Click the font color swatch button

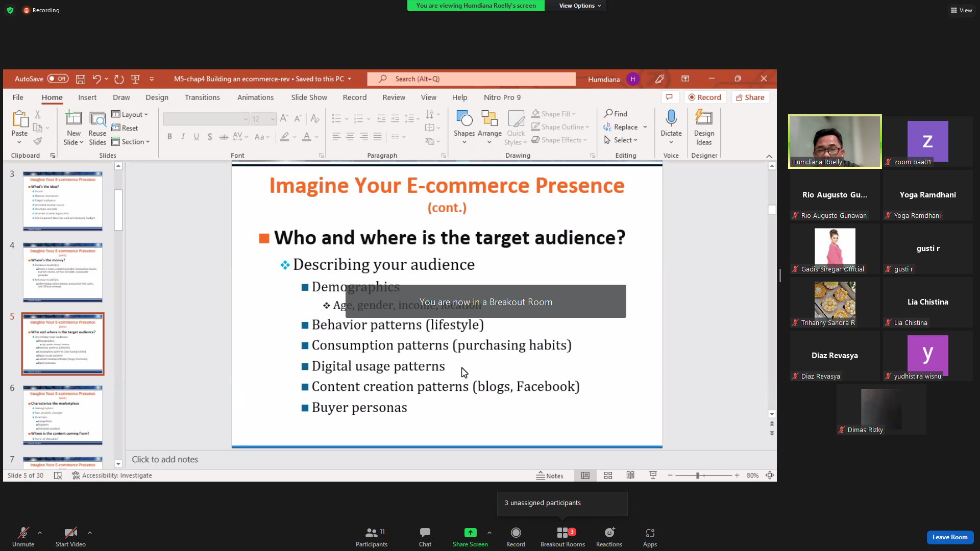coord(307,137)
